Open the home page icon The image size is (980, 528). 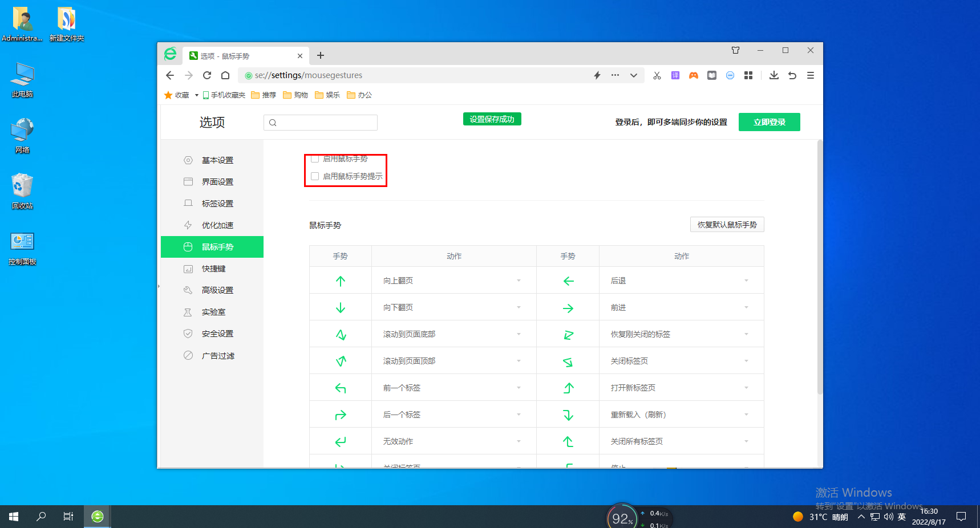pos(225,75)
